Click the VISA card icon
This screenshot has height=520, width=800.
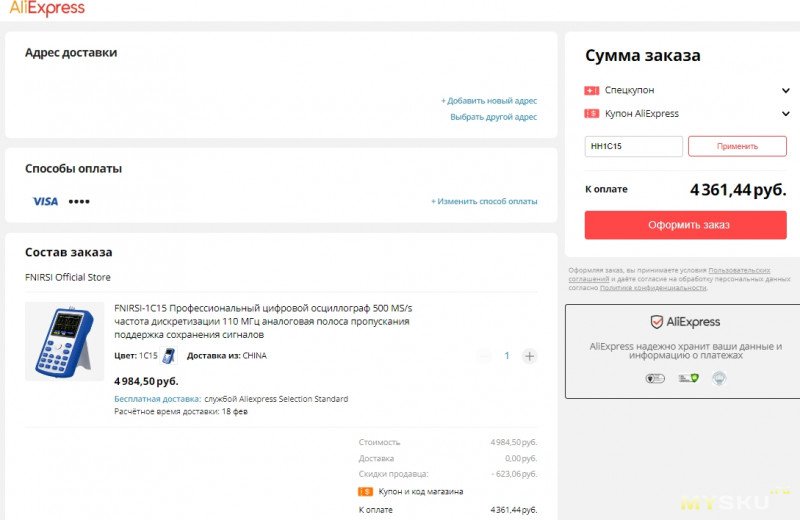click(x=45, y=202)
